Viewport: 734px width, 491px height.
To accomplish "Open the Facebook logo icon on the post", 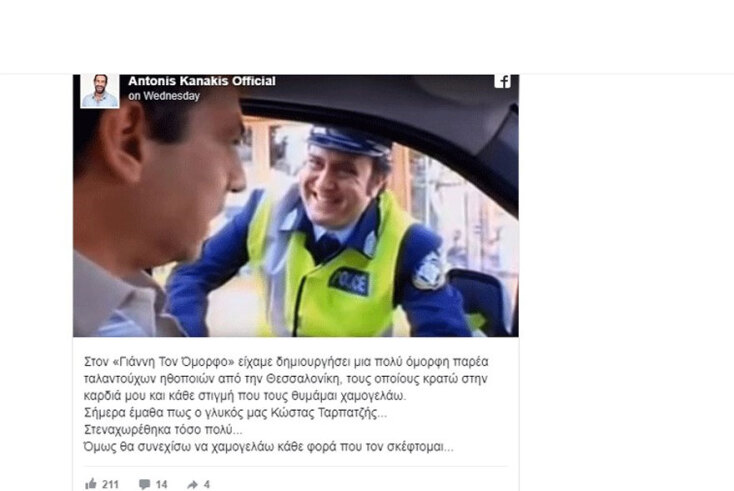I will (x=502, y=81).
